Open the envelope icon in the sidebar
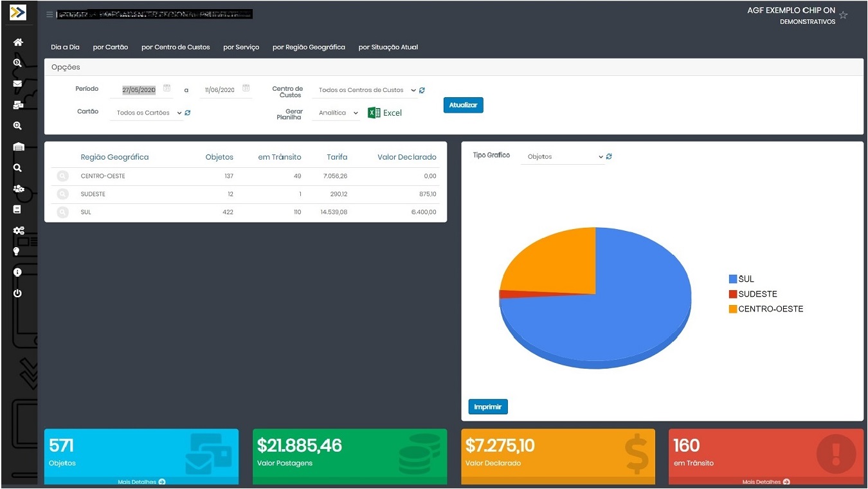 [17, 84]
